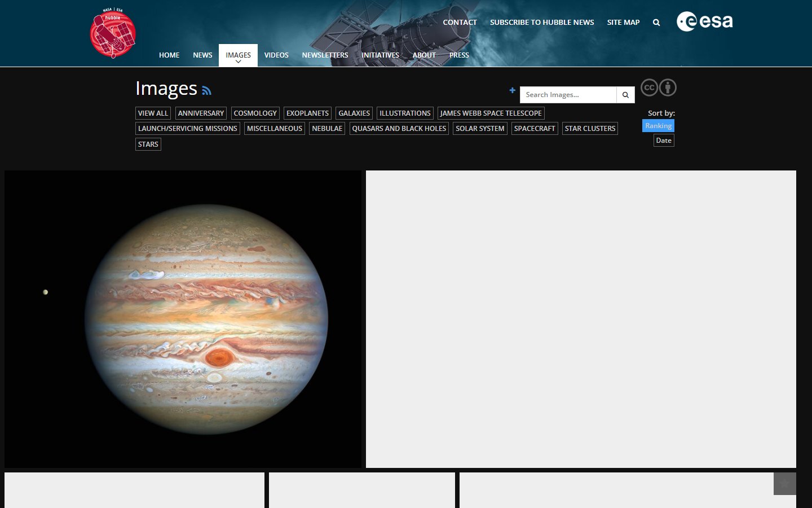Image resolution: width=812 pixels, height=508 pixels.
Task: Click the Creative Commons attribution person icon
Action: click(x=668, y=87)
